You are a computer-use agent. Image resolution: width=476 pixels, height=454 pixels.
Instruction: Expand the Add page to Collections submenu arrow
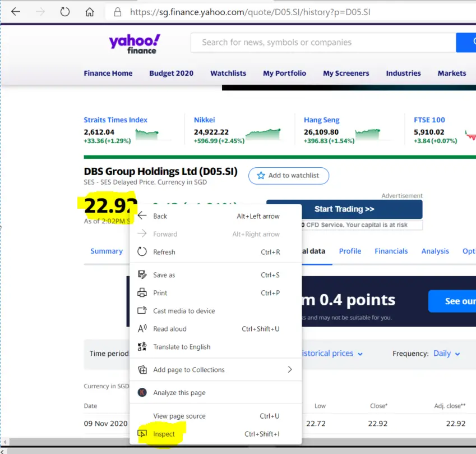pyautogui.click(x=290, y=369)
